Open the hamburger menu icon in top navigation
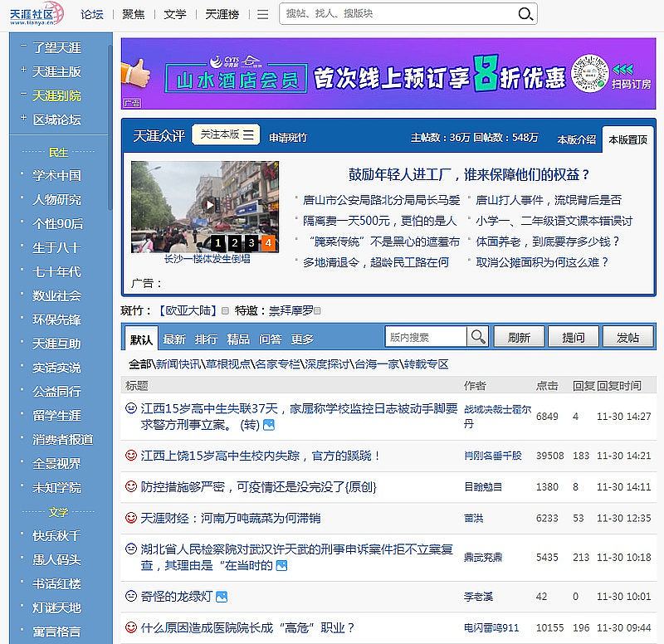Viewport: 664px width, 644px height. [262, 14]
